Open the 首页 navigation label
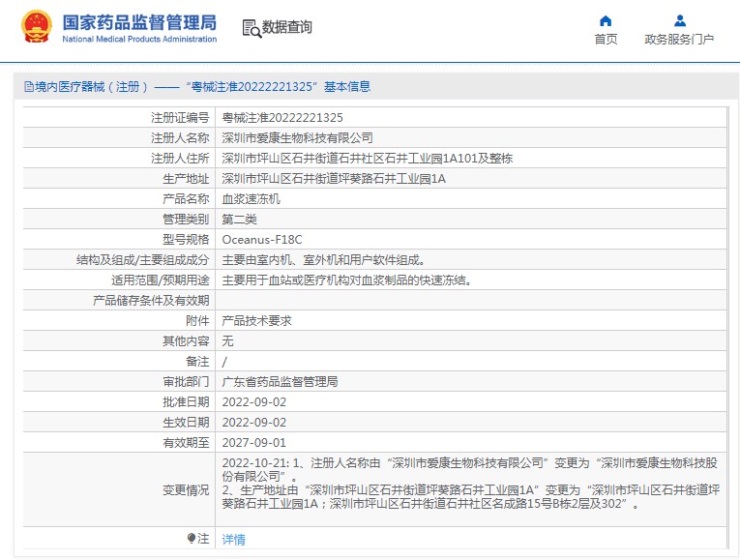Image resolution: width=740 pixels, height=560 pixels. pos(606,40)
